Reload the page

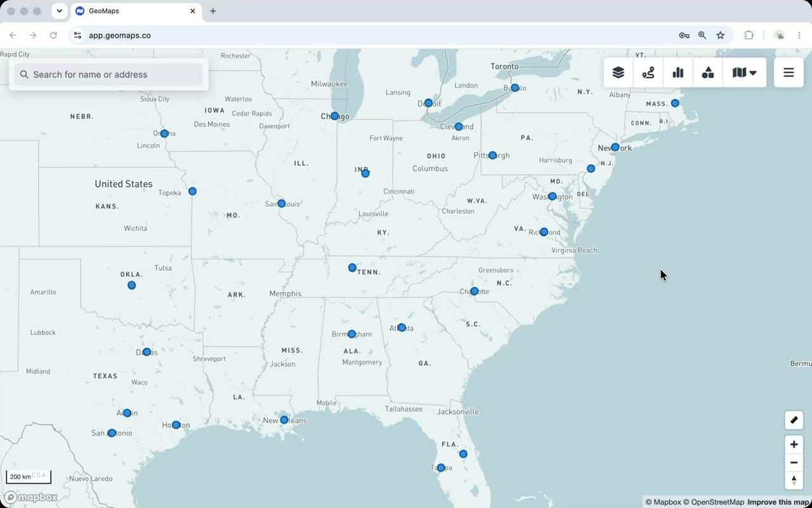coord(53,36)
